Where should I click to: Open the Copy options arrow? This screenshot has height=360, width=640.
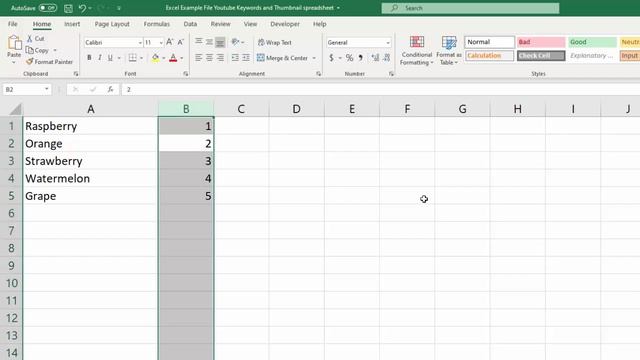[x=55, y=50]
